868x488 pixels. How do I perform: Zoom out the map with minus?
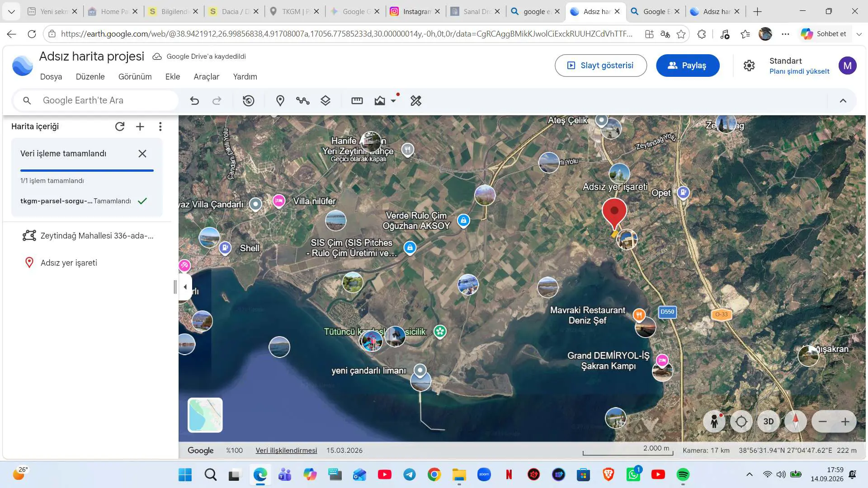point(823,422)
